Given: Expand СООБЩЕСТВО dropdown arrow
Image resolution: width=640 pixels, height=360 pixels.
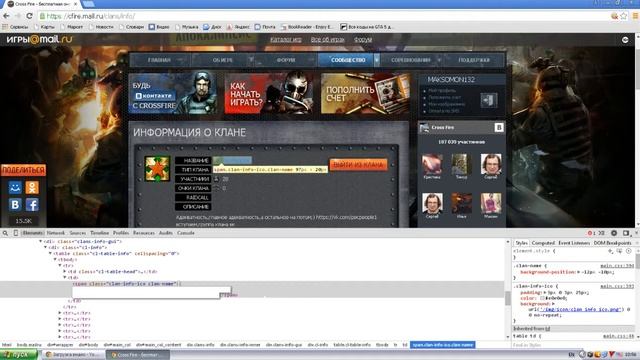Looking at the screenshot, I should tap(377, 60).
